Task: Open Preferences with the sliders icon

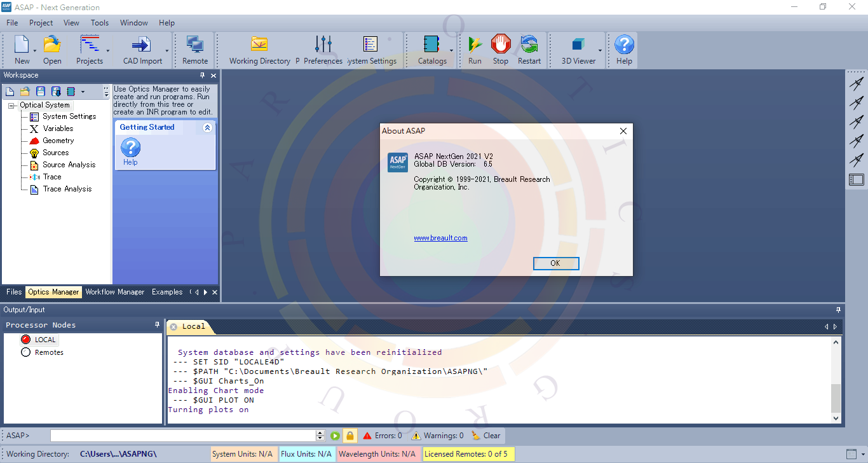Action: tap(323, 45)
